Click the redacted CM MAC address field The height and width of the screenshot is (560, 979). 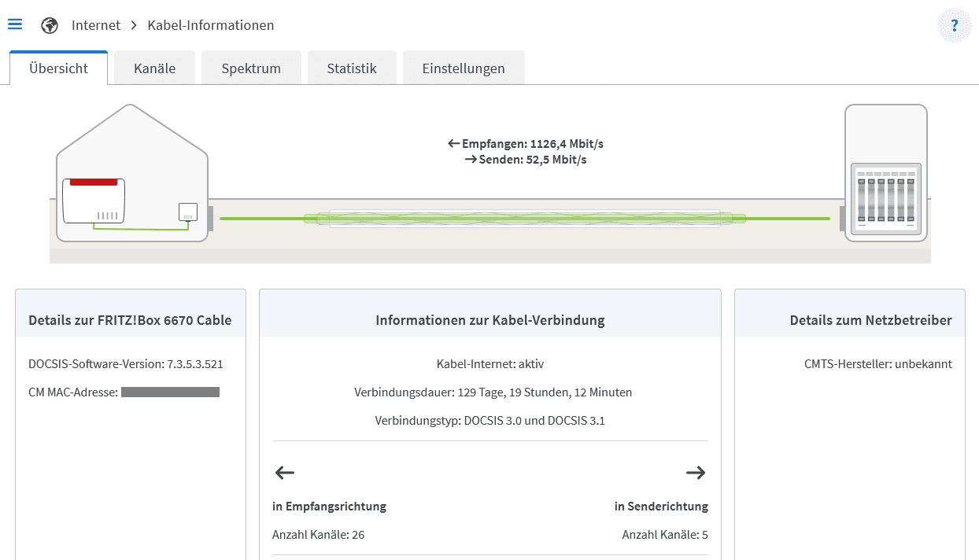tap(170, 392)
